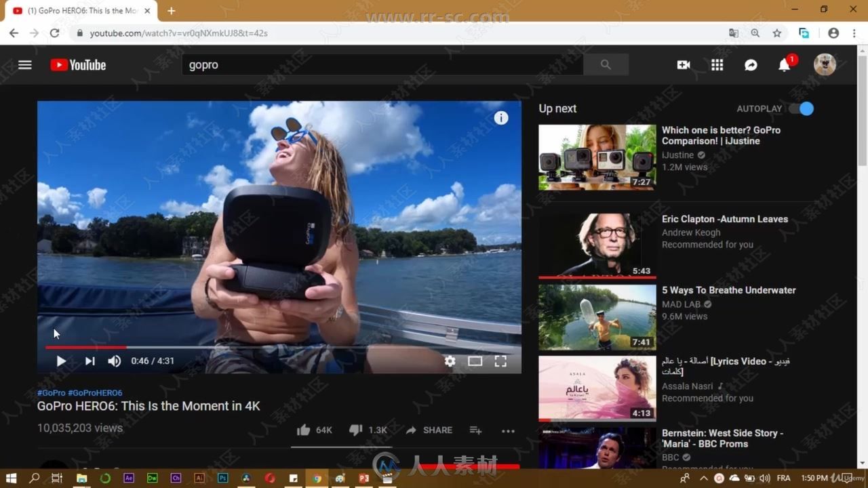Open the Windows Start menu
868x488 pixels.
point(12,478)
